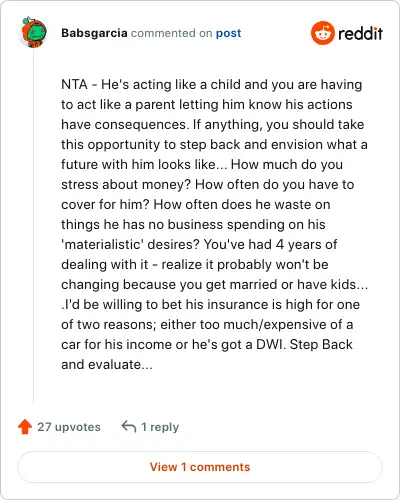Click the Reddit Snoo logo icon
This screenshot has width=400, height=500.
pyautogui.click(x=322, y=33)
